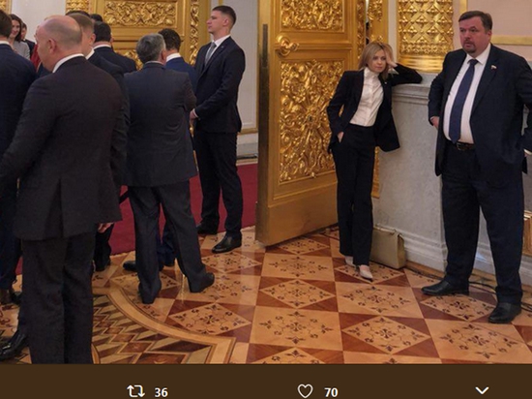Click the woman's white pointed shoes
Viewport: 532px width, 399px height.
[x=361, y=269]
